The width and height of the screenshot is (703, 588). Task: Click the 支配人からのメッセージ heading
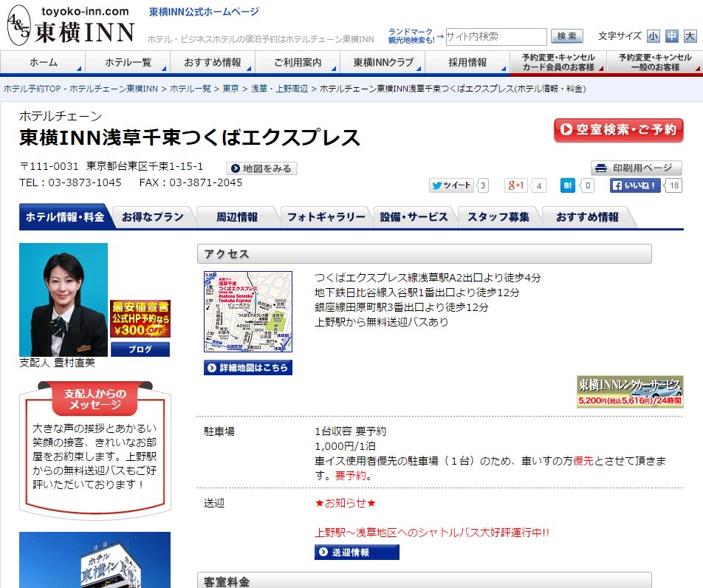click(95, 399)
